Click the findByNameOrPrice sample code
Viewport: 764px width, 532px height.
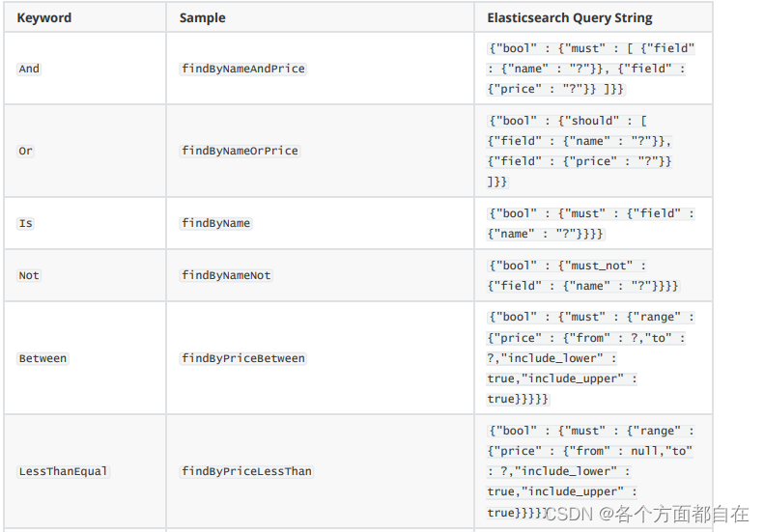click(240, 151)
